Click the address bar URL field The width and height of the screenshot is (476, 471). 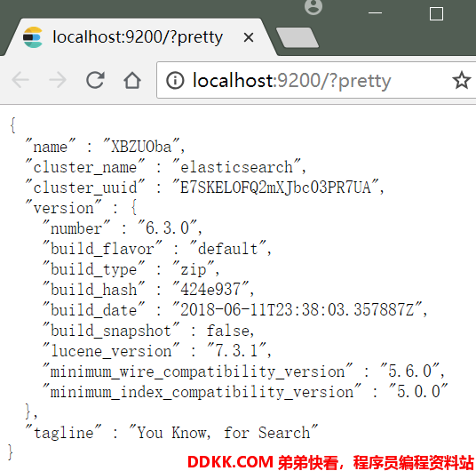pyautogui.click(x=316, y=80)
